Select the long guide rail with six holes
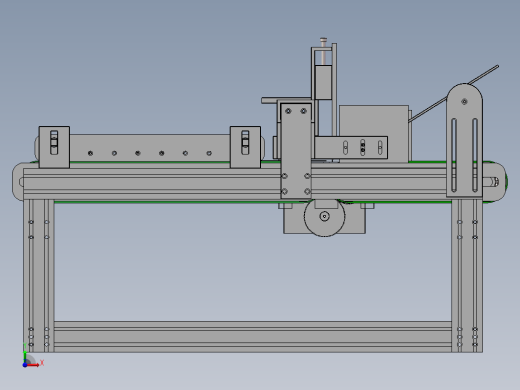 coord(150,148)
